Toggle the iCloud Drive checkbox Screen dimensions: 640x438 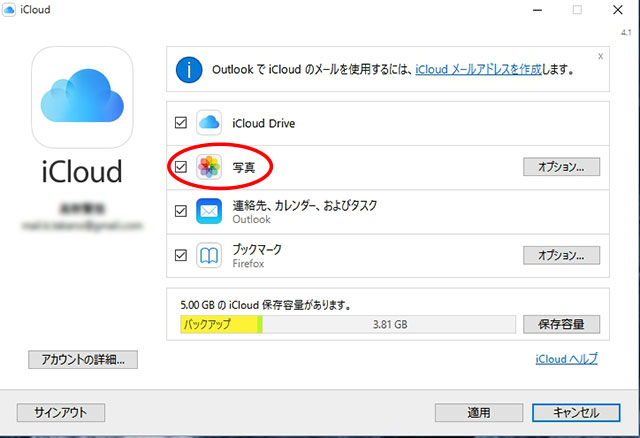(181, 122)
